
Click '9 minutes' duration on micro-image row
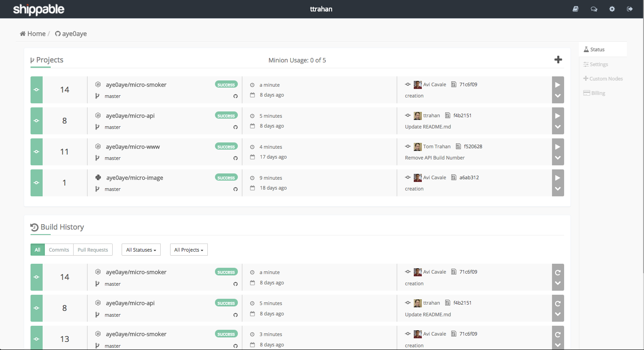[271, 178]
